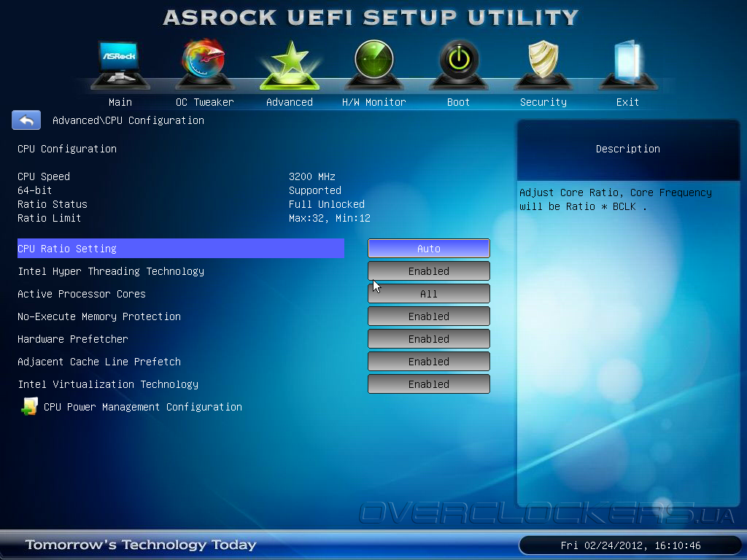Open the H/W Monitor radar icon

[x=374, y=64]
